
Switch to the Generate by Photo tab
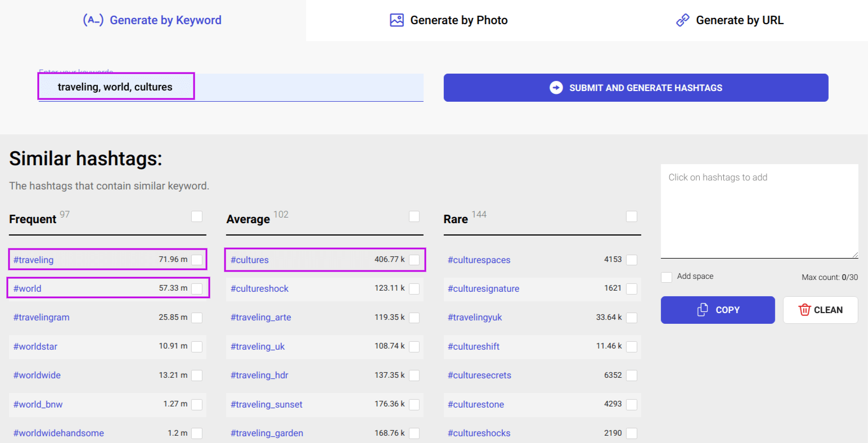click(448, 20)
